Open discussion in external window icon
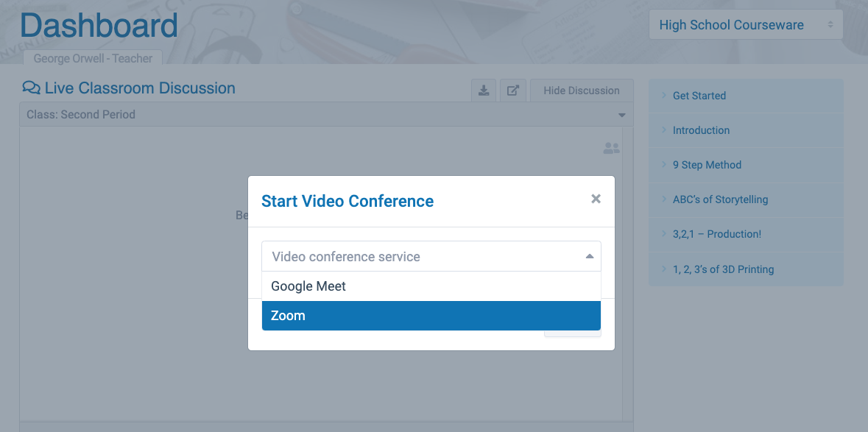 [x=513, y=91]
